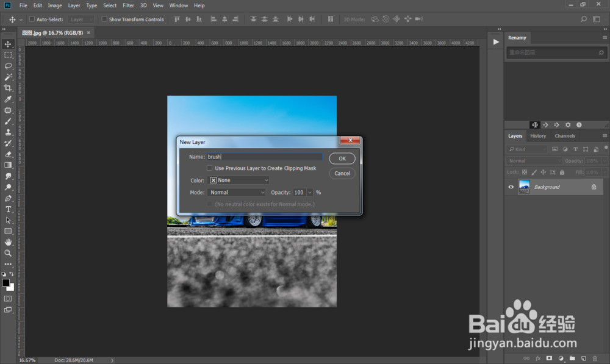The width and height of the screenshot is (610, 364).
Task: Enable Show Transform Controls checkbox
Action: tap(104, 19)
